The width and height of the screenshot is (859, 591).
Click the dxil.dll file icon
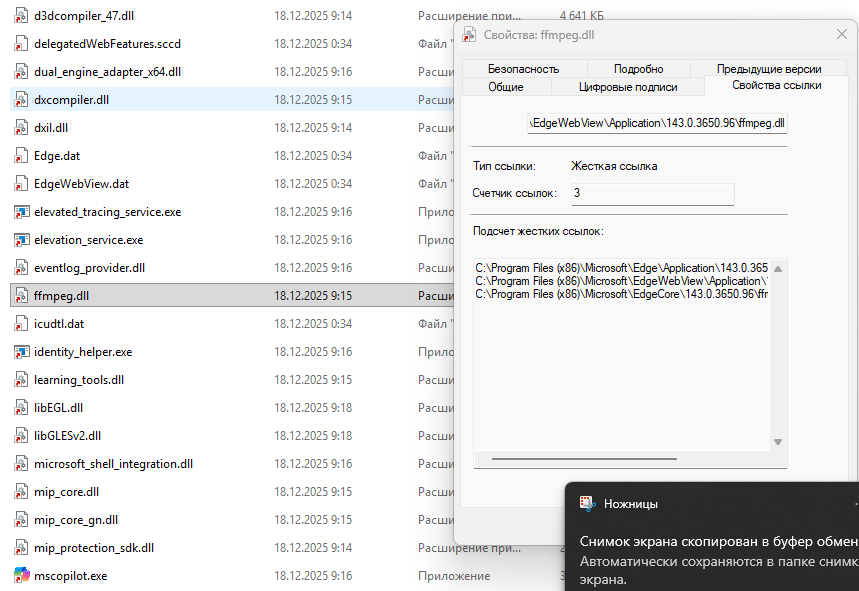(x=21, y=128)
